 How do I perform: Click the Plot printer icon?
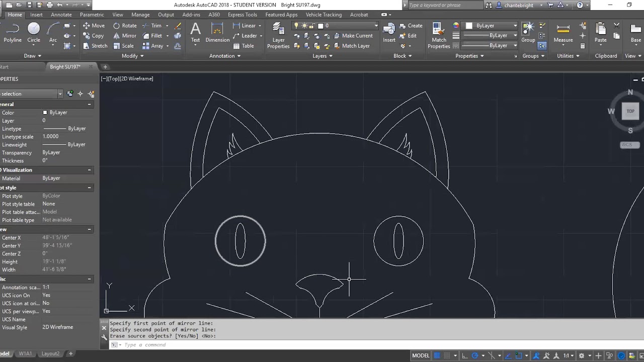point(49,5)
